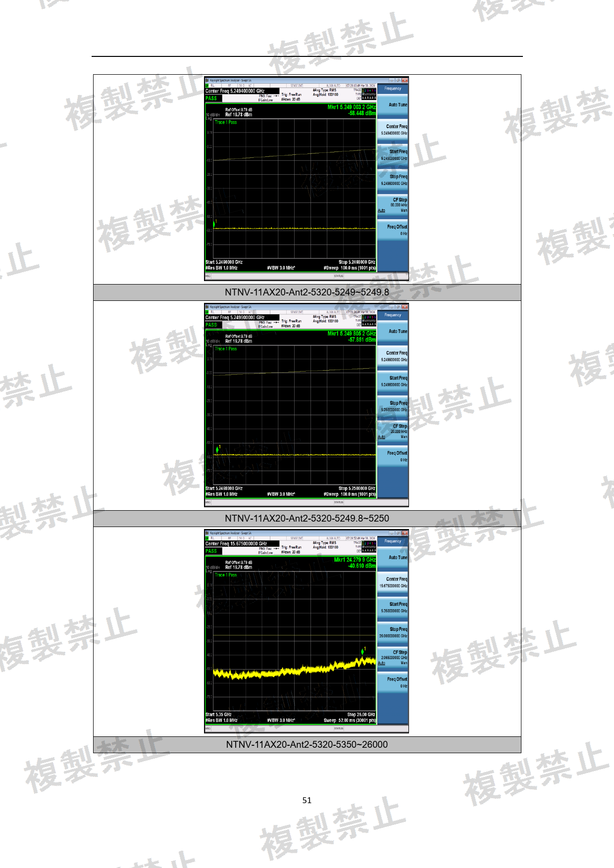Click the Mkr1 5.249 805 2 GHz readout
Viewport: 614px width, 868px height.
coord(352,334)
